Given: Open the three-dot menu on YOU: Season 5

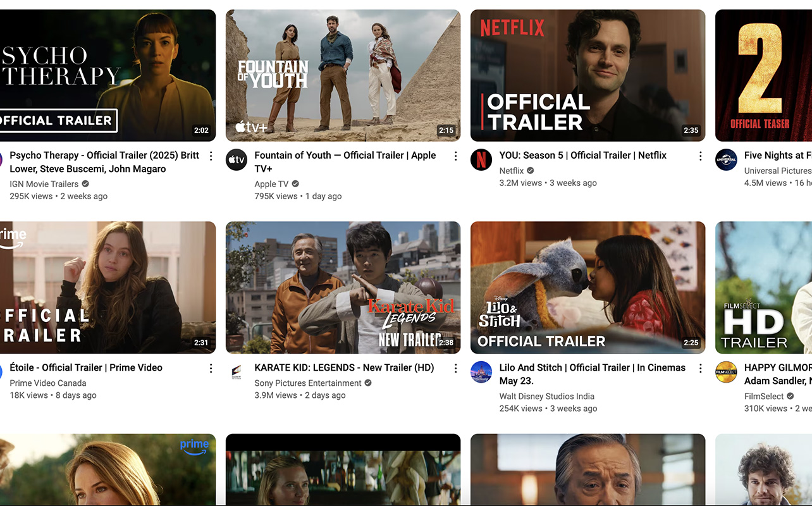Looking at the screenshot, I should [x=700, y=155].
